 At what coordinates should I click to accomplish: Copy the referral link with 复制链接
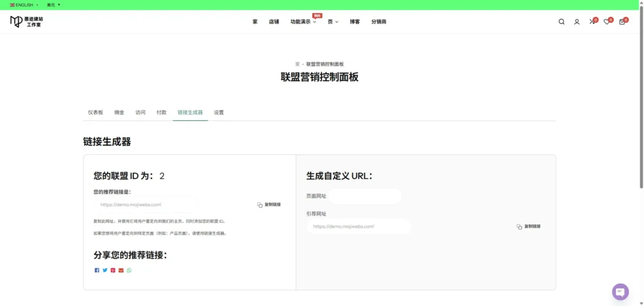[x=269, y=205]
